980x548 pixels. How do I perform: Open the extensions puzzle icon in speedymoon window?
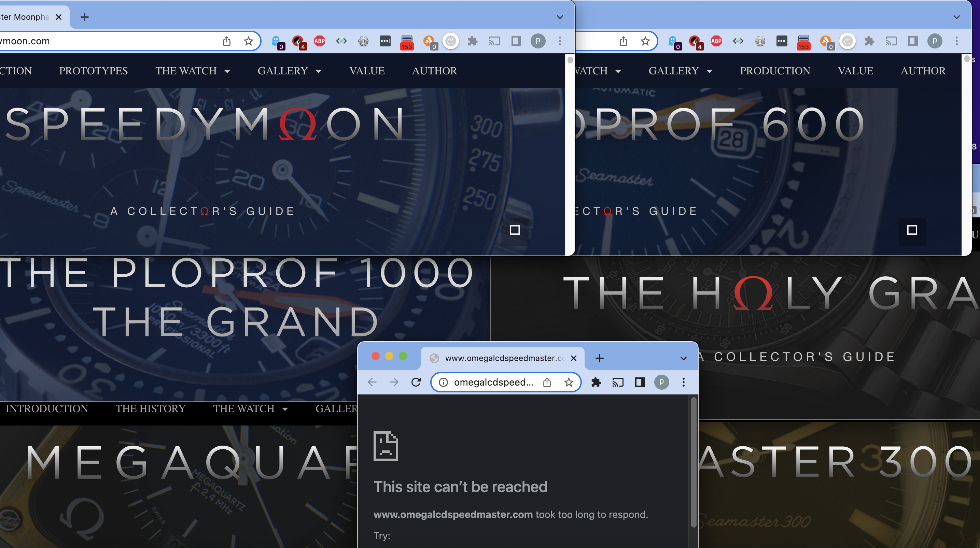click(472, 41)
